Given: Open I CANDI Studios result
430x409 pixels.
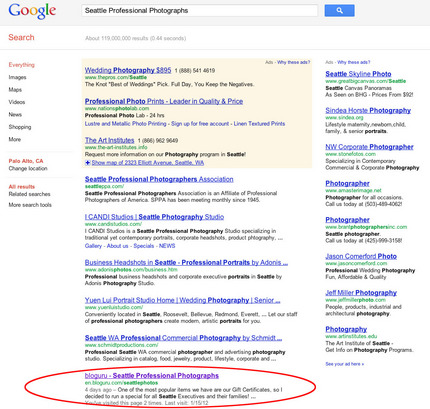Looking at the screenshot, I should click(x=154, y=217).
